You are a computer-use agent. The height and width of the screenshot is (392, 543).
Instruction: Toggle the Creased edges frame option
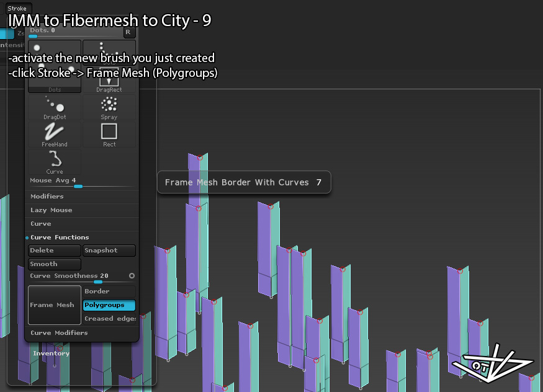[x=109, y=319]
